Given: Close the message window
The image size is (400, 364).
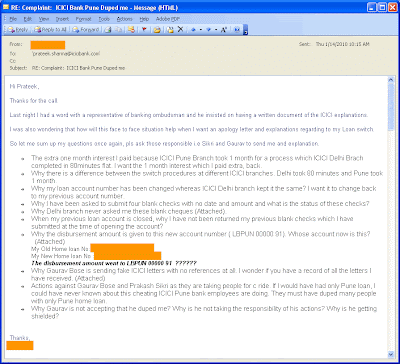Looking at the screenshot, I should [x=392, y=7].
